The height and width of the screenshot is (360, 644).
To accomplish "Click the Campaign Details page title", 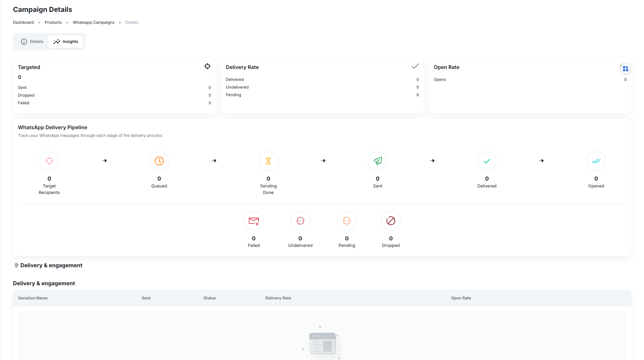I will pyautogui.click(x=42, y=10).
